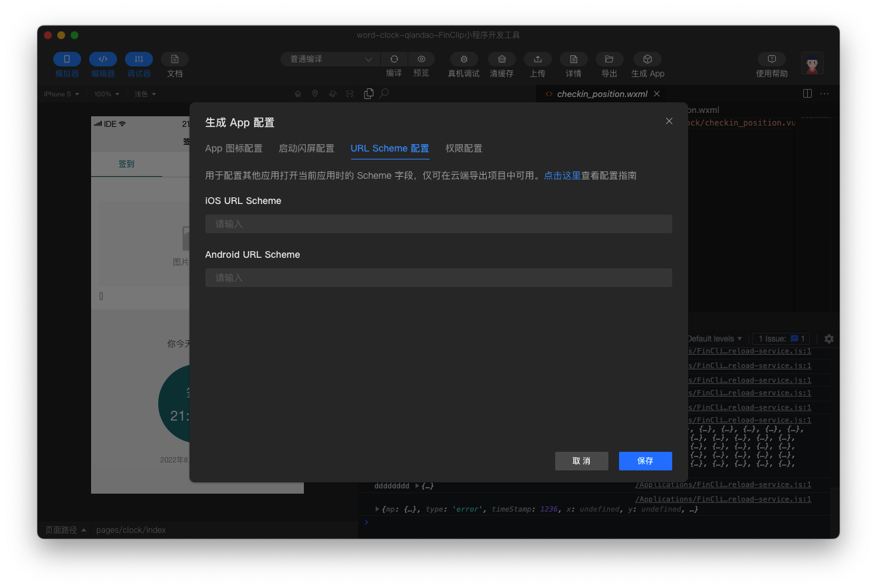Click the 预览 preview eye icon
This screenshot has width=877, height=588.
pyautogui.click(x=421, y=59)
